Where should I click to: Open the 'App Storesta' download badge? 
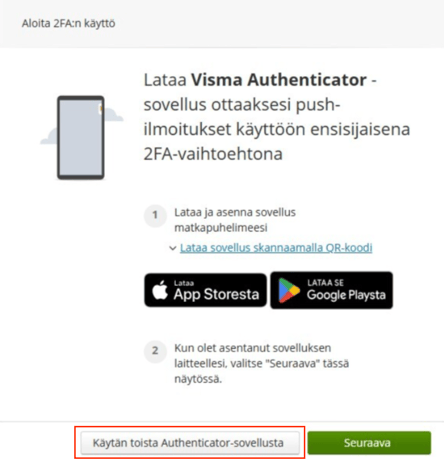[x=205, y=290]
